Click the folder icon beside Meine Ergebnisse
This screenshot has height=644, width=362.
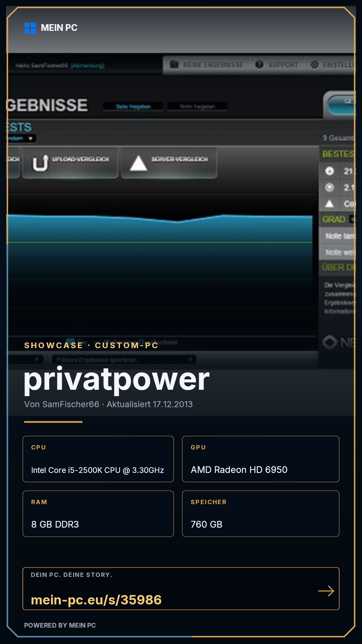174,64
